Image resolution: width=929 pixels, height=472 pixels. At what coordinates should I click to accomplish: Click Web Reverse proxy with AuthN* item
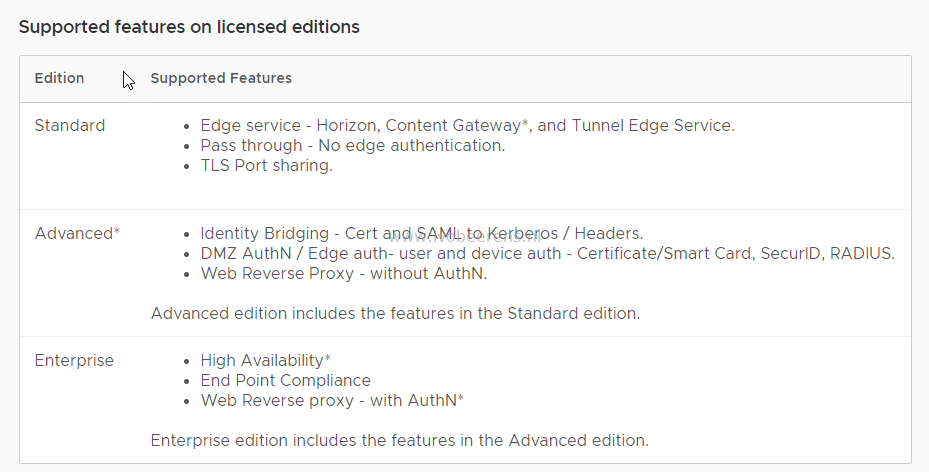coord(332,401)
